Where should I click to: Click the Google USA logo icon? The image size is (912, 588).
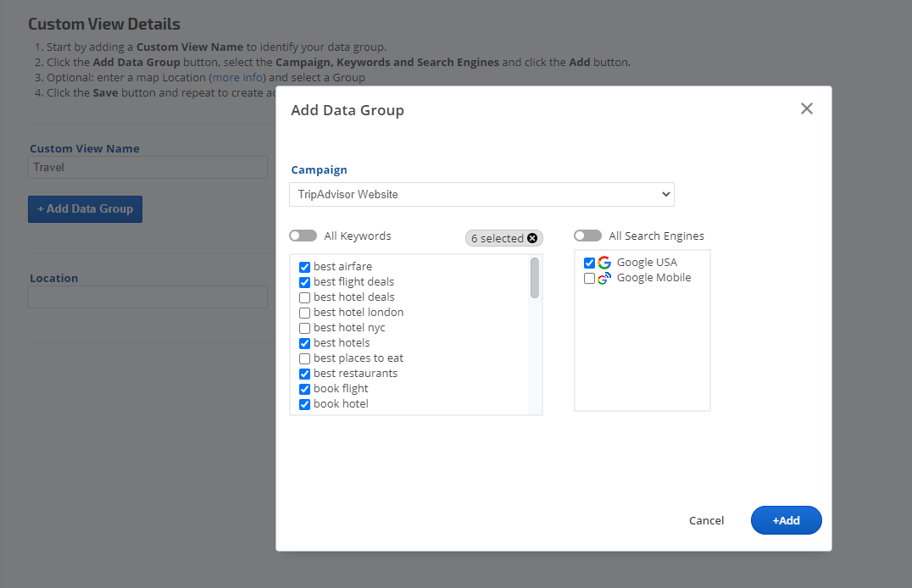tap(604, 263)
